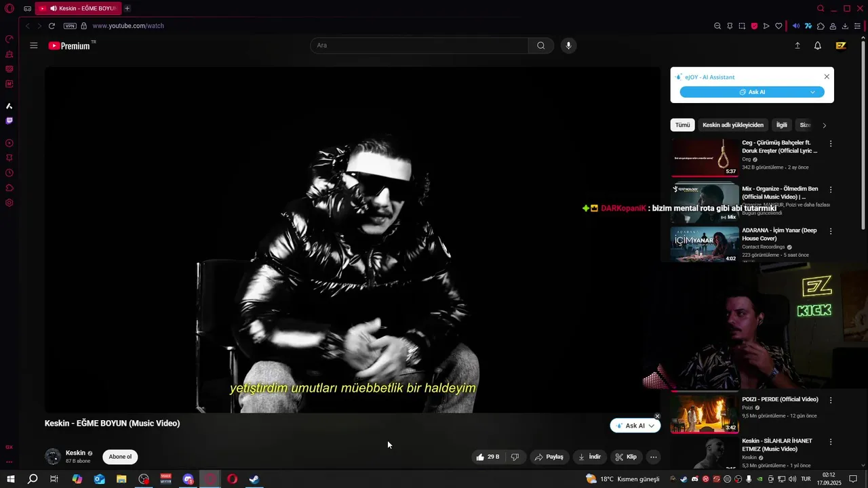The width and height of the screenshot is (868, 488).
Task: Click the YouTube search input field
Action: pos(419,45)
